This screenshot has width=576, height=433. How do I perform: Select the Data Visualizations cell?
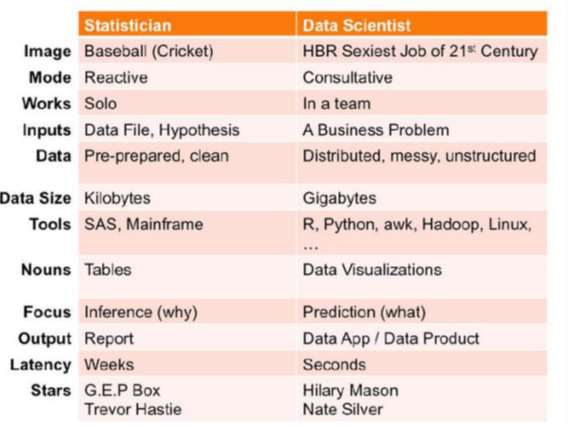[422, 276]
